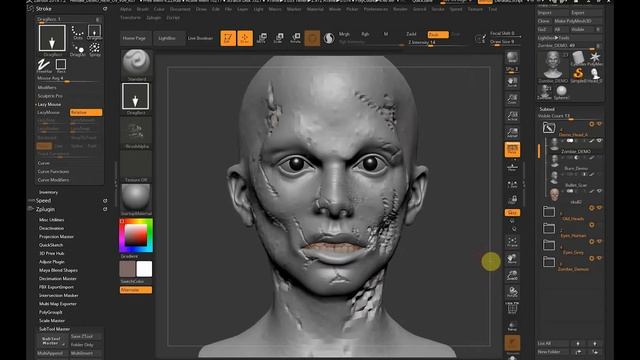640x360 pixels.
Task: Click the Floor grid icon in right shelf
Action: click(512, 167)
